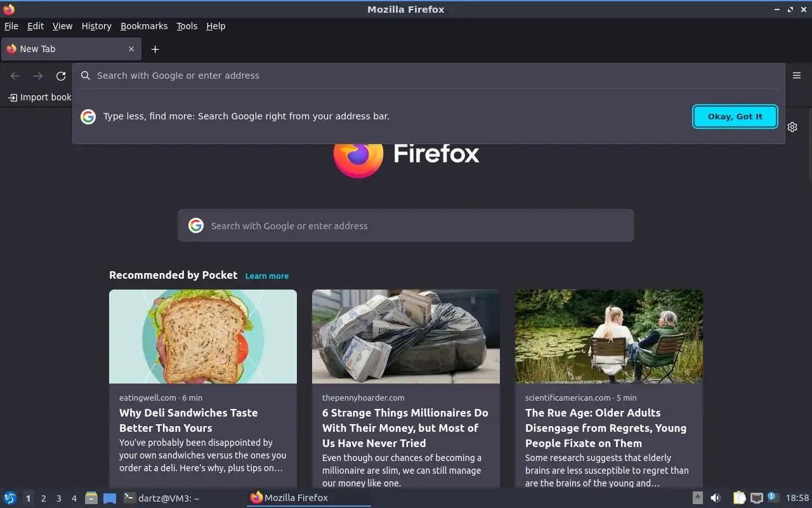Switch to workspace 4

74,498
